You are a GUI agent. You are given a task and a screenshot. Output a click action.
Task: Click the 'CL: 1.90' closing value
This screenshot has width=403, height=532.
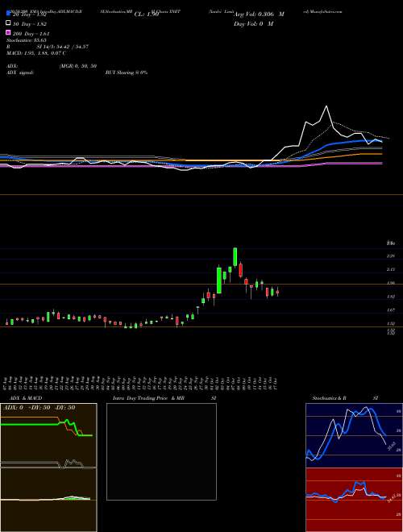(147, 15)
